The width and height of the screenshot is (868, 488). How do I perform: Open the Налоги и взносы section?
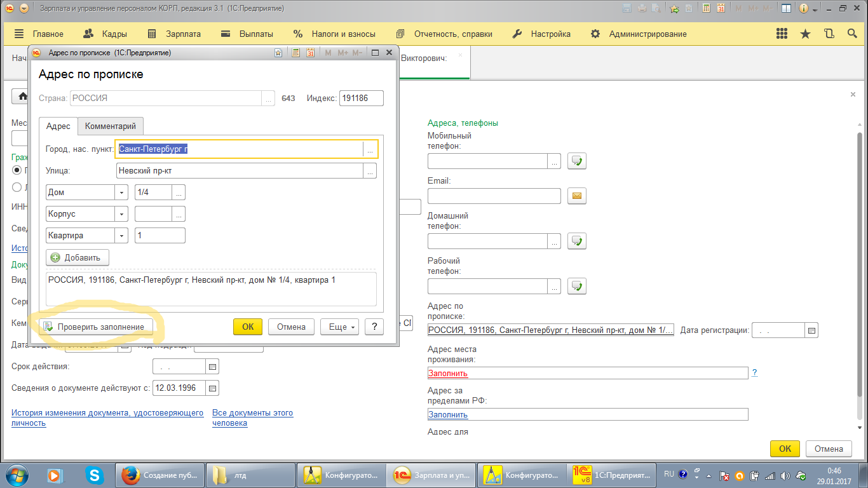(343, 34)
